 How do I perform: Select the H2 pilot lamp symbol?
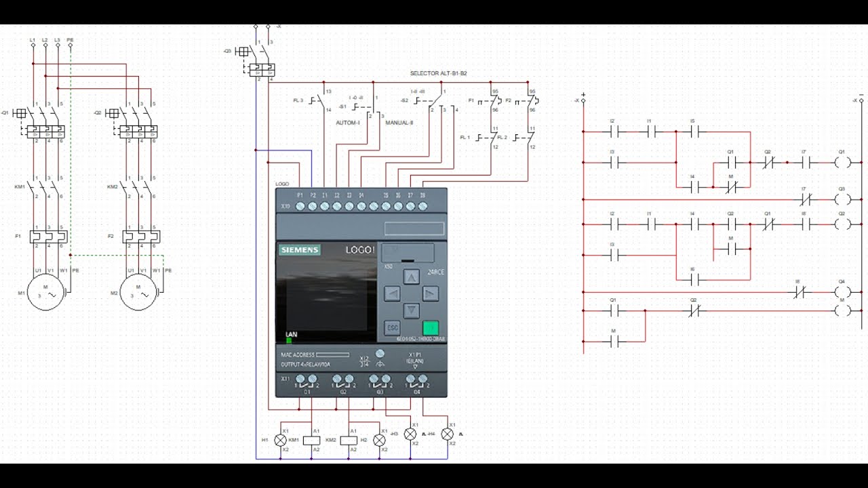[x=379, y=440]
